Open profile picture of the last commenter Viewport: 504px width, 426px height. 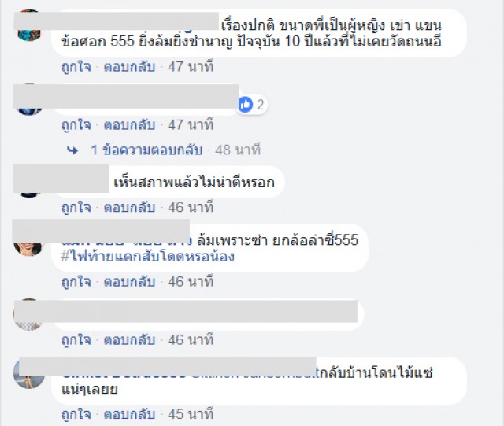tap(29, 375)
